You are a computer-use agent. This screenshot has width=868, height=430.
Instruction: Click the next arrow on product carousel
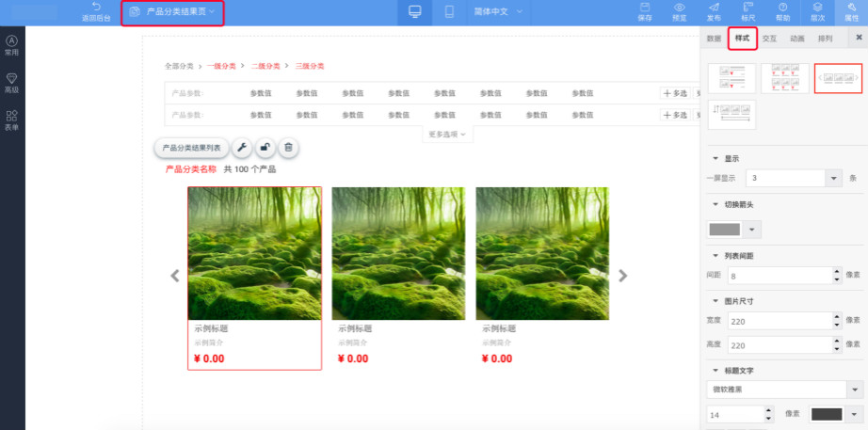point(622,276)
